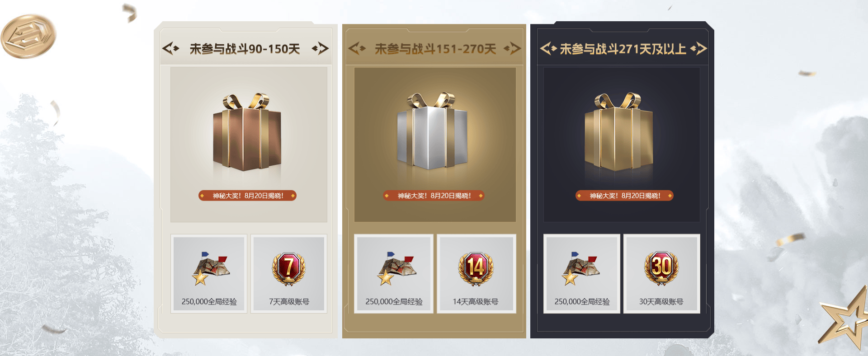
Task: Click the 30天高级账号 reward label
Action: coord(661,302)
